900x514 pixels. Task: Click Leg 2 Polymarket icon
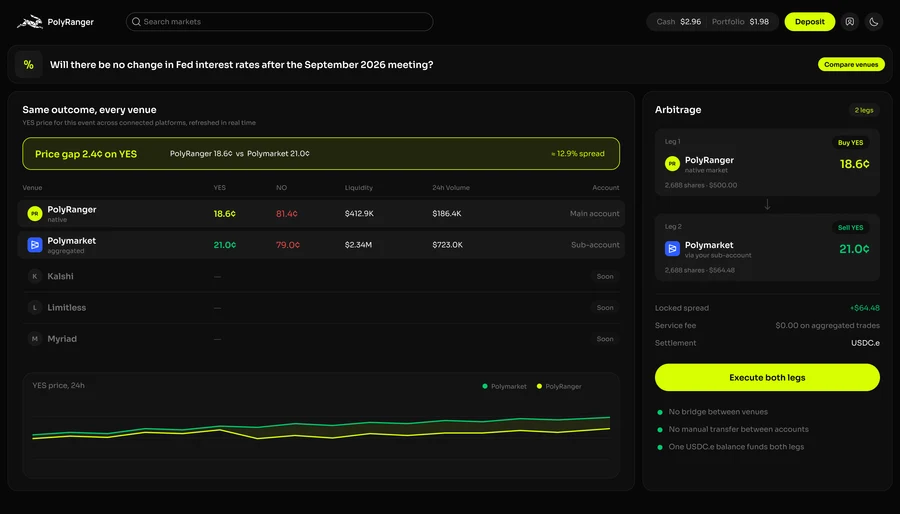coord(672,248)
